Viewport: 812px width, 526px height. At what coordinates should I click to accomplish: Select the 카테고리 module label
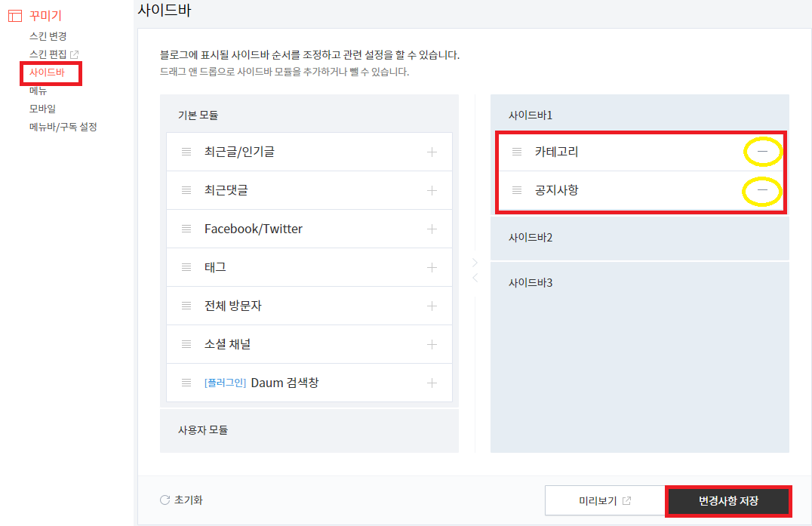pos(557,152)
